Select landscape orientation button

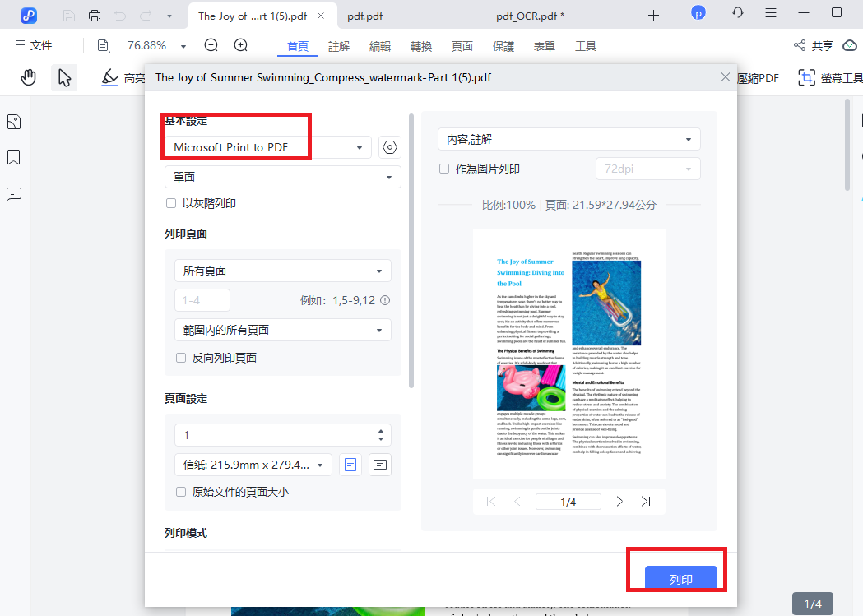click(x=378, y=465)
